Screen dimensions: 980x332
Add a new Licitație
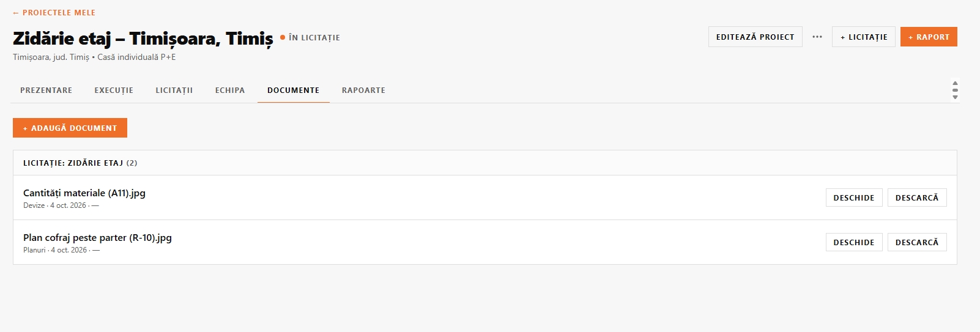(864, 37)
